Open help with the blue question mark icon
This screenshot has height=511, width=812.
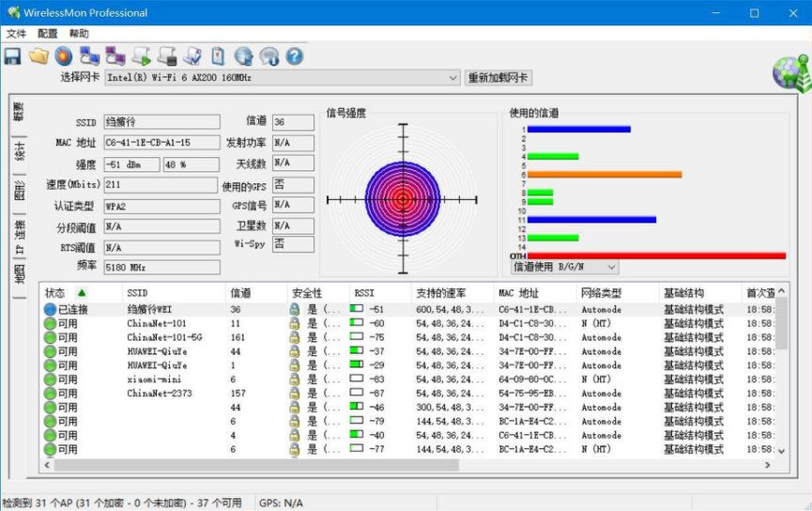(x=295, y=56)
